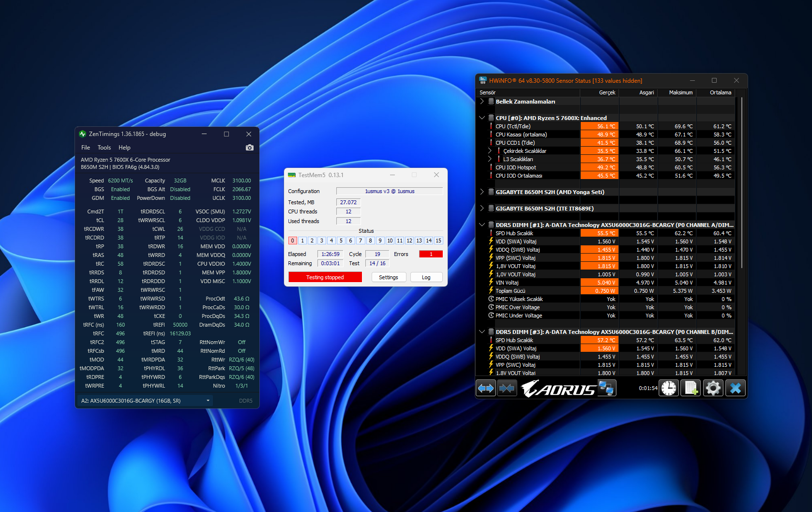Collapse the DDR5 DIMM [#3] sensor group
This screenshot has height=512, width=812.
[482, 332]
